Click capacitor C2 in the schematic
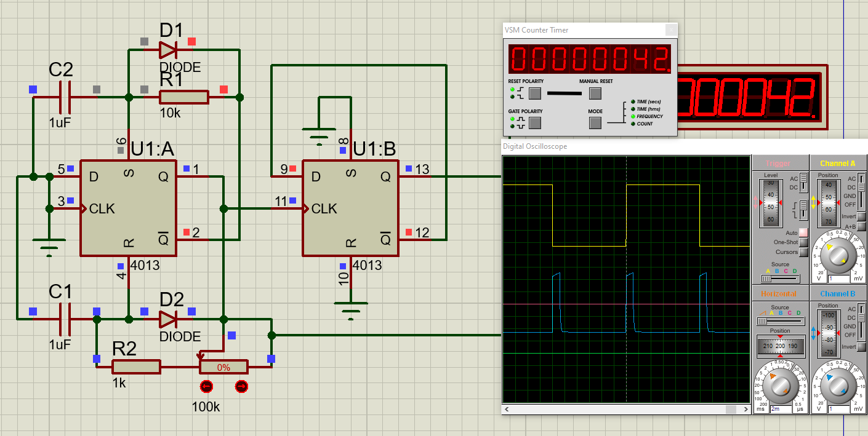 [64, 97]
